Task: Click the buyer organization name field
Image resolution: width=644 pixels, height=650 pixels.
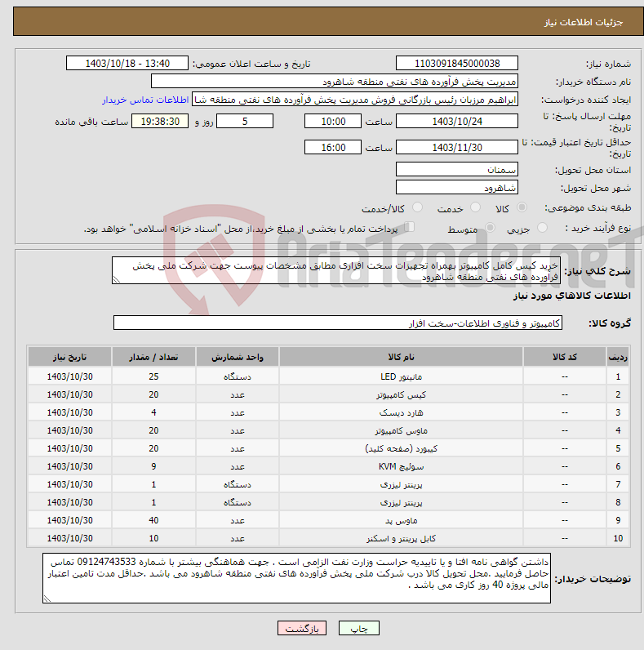Action: click(x=335, y=82)
